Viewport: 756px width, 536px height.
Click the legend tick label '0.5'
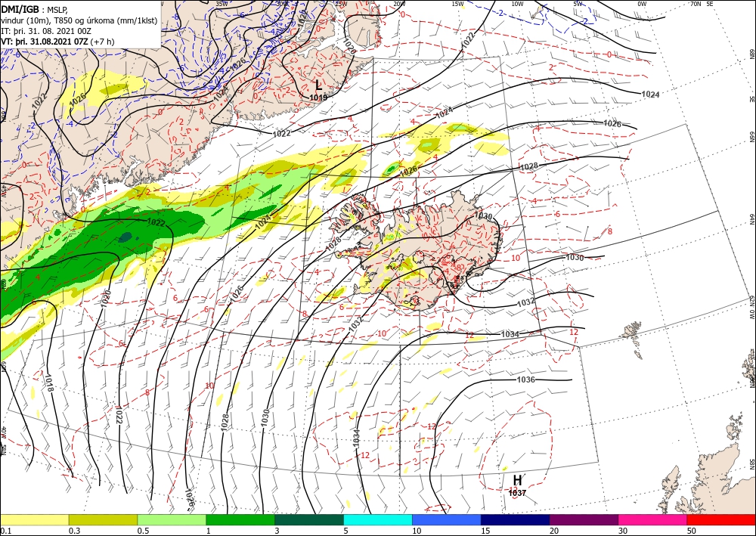(x=143, y=531)
